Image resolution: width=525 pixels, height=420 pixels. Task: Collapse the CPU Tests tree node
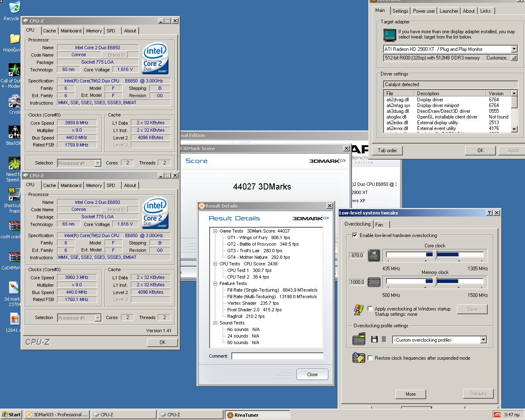[215, 264]
